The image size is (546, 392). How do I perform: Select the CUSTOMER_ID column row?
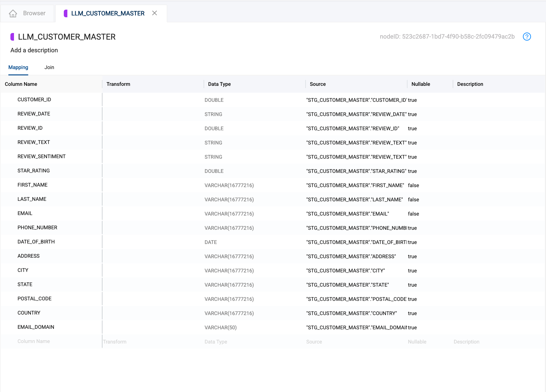click(34, 100)
